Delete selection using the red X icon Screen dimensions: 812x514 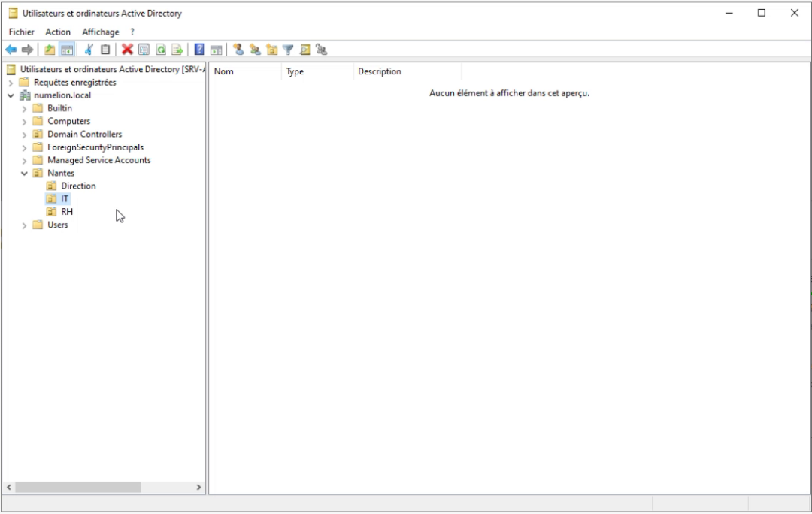126,50
